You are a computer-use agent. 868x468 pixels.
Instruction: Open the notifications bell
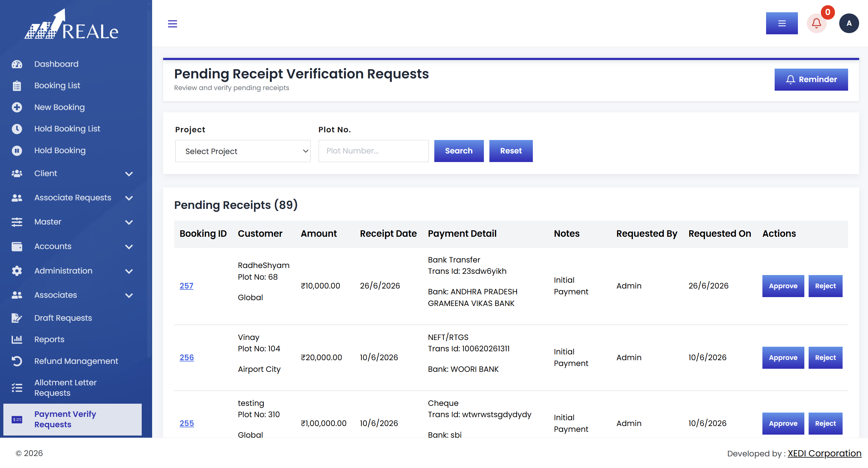pyautogui.click(x=817, y=23)
